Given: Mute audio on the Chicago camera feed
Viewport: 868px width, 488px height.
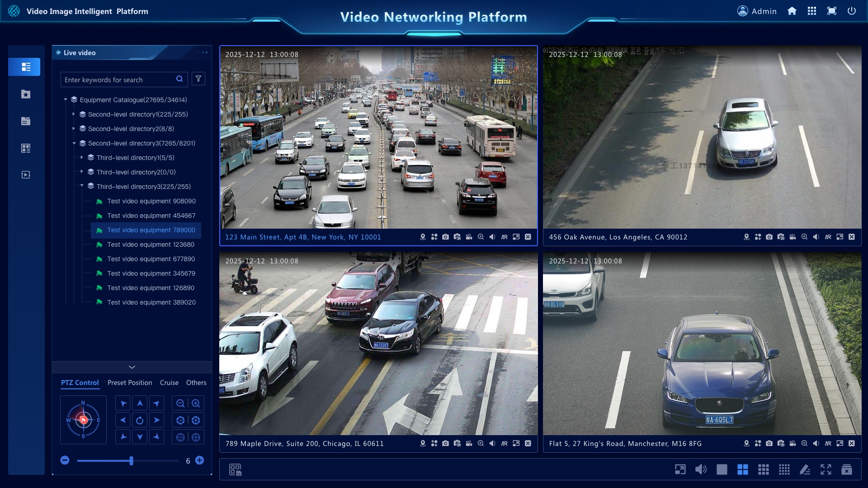Looking at the screenshot, I should coord(492,443).
